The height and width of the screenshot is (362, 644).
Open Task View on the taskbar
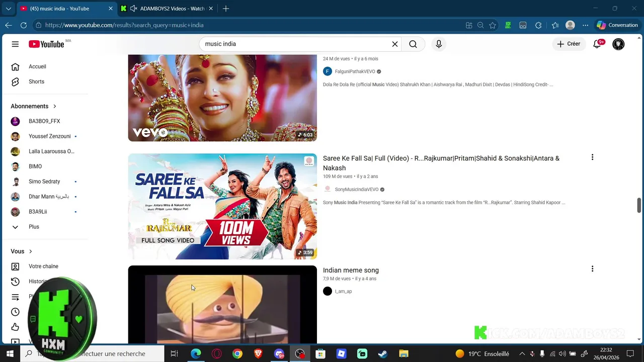pos(174,354)
